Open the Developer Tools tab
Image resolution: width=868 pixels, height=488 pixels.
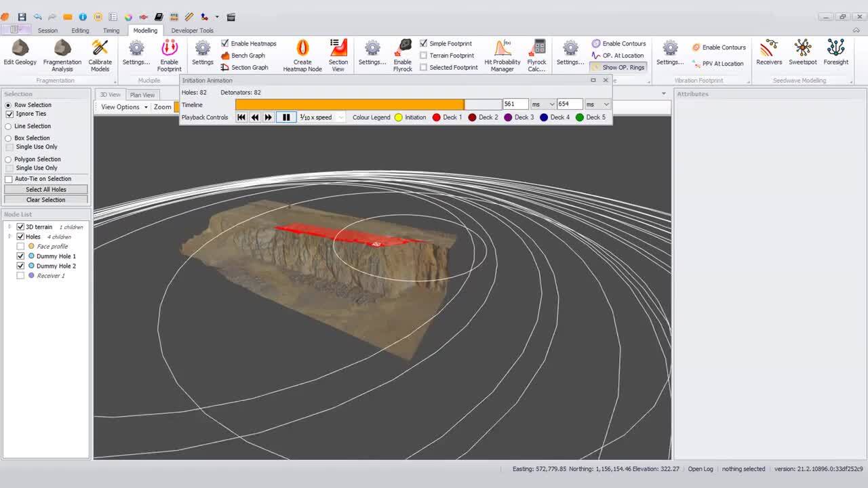pyautogui.click(x=192, y=30)
